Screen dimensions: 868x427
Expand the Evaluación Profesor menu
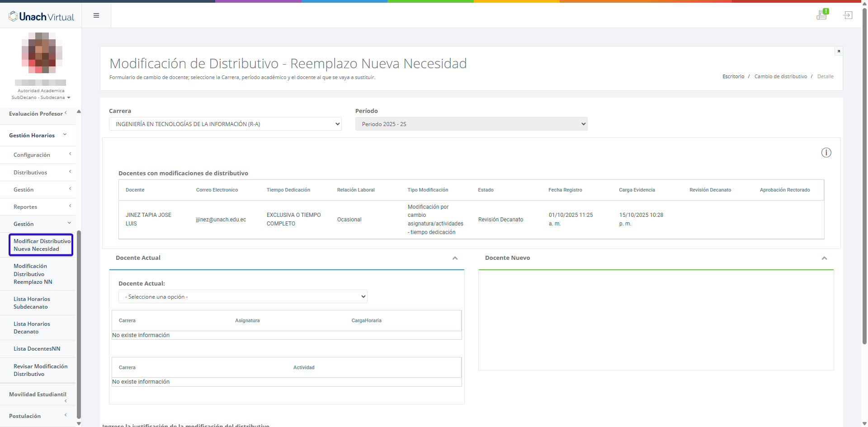tap(38, 114)
